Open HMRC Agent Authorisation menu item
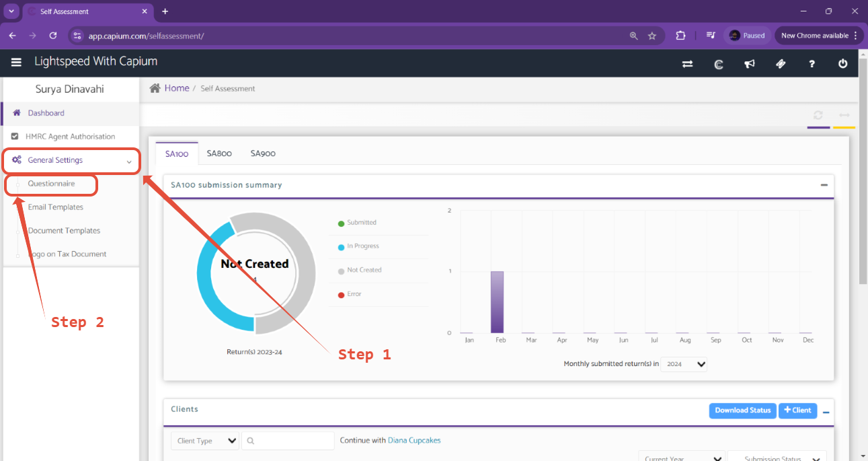Viewport: 868px width, 461px height. pyautogui.click(x=70, y=137)
